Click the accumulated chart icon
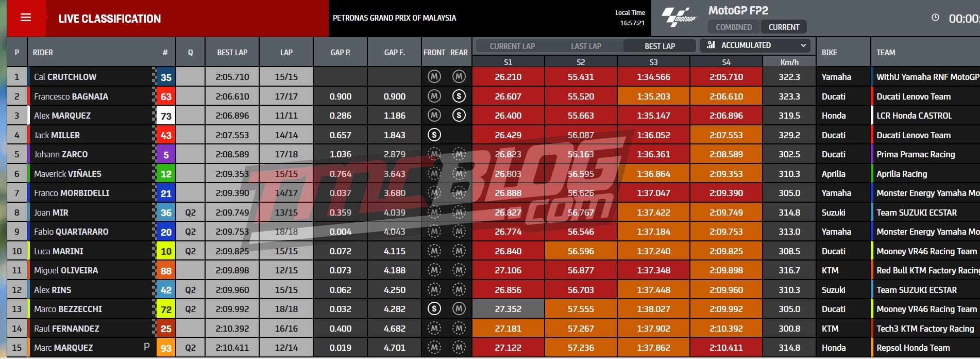980x359 pixels. 711,45
